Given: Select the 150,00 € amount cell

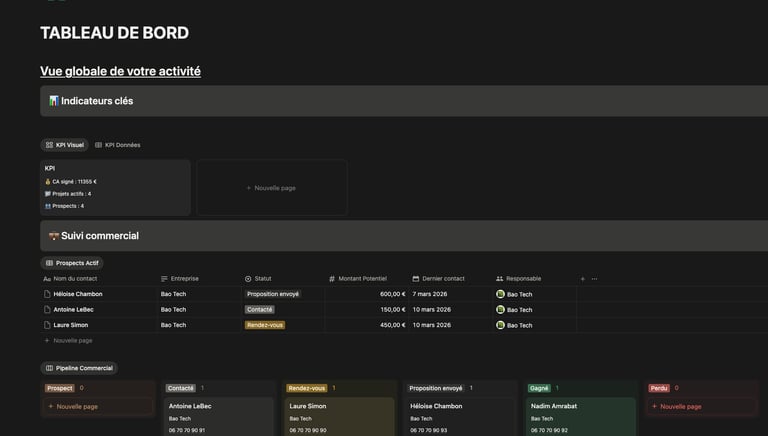Looking at the screenshot, I should 366,310.
